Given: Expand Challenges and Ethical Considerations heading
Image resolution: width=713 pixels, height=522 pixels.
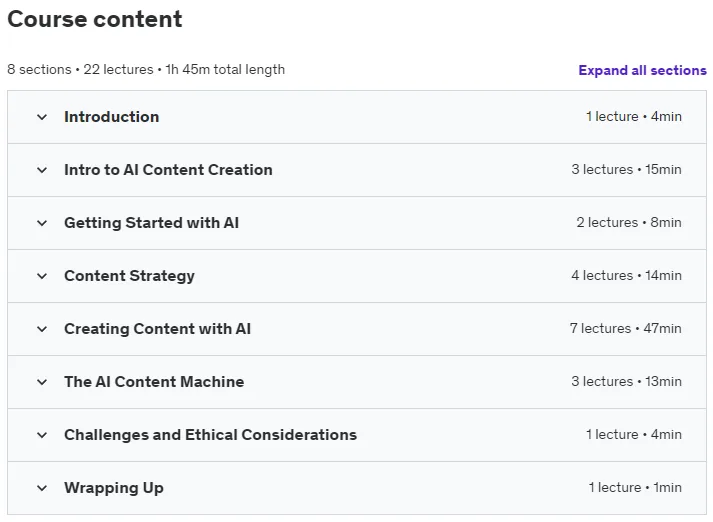Looking at the screenshot, I should click(x=210, y=435).
